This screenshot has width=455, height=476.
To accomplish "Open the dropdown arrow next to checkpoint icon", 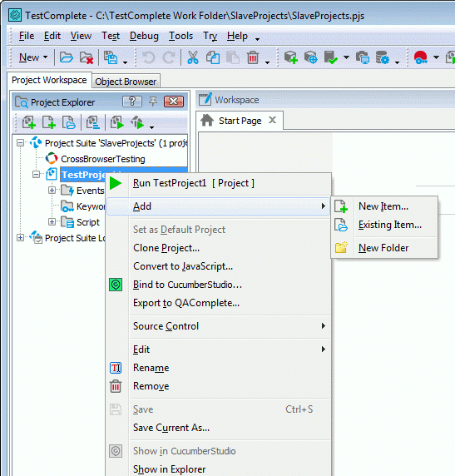I will click(x=346, y=57).
